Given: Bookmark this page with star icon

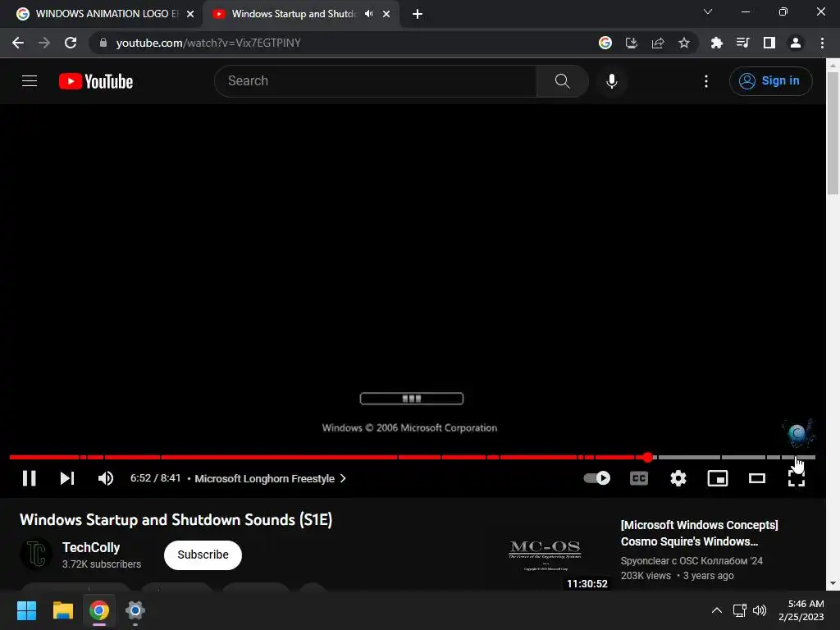Looking at the screenshot, I should [x=683, y=43].
